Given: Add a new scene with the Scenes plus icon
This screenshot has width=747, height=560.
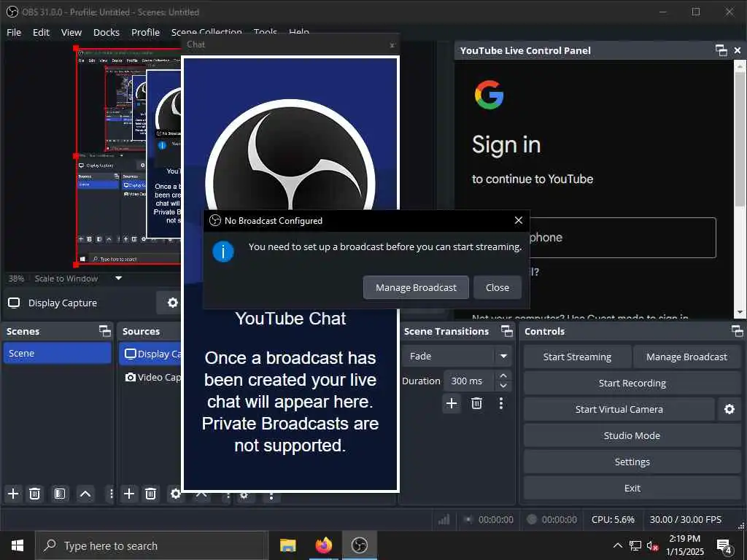Looking at the screenshot, I should (x=13, y=494).
